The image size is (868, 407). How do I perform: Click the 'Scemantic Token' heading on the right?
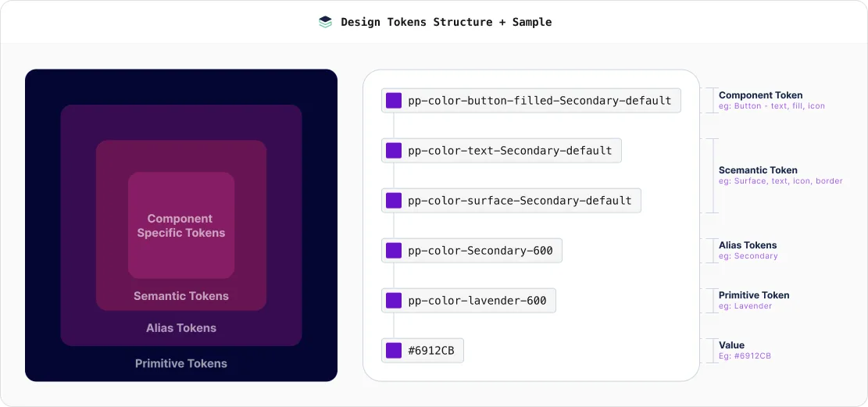tap(758, 170)
